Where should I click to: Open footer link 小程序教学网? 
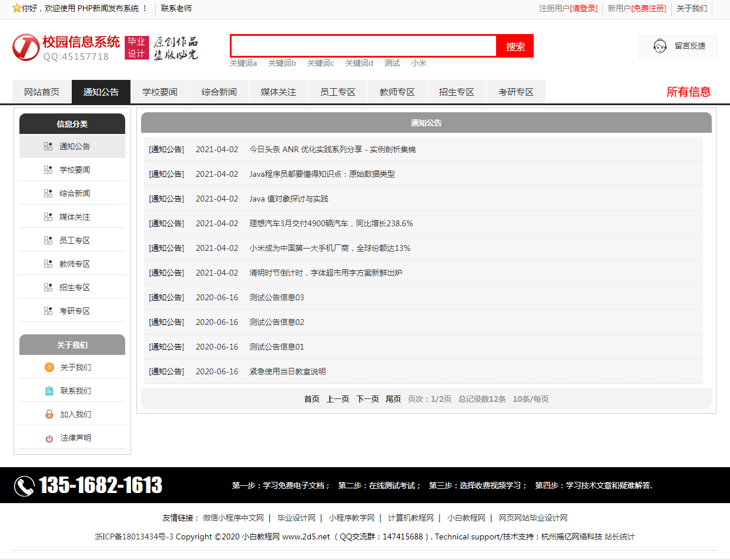click(x=351, y=518)
